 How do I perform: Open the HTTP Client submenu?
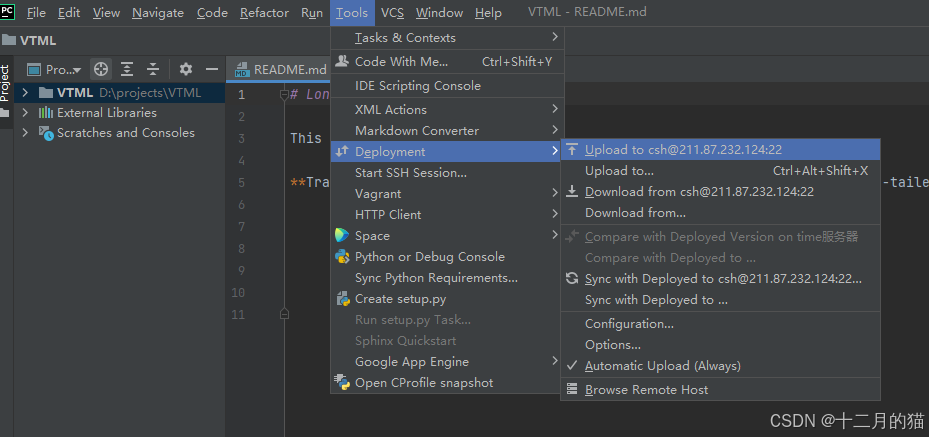point(447,214)
